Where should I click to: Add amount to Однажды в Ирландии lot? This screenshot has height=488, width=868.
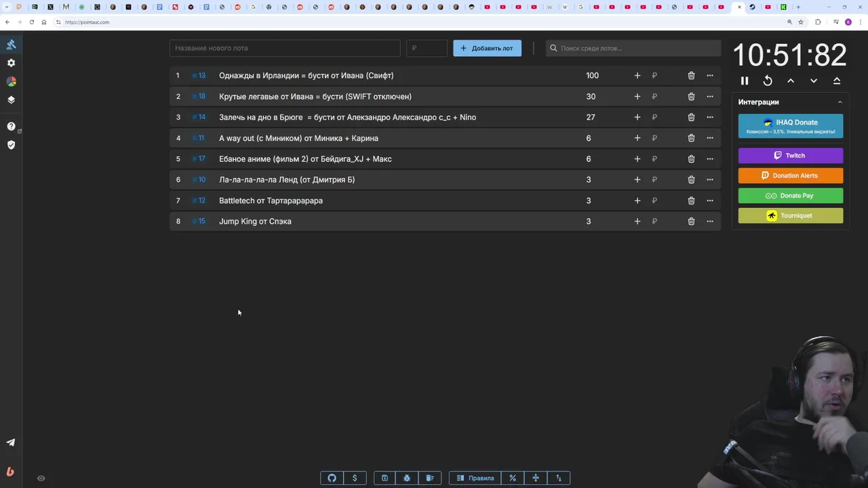click(x=637, y=75)
